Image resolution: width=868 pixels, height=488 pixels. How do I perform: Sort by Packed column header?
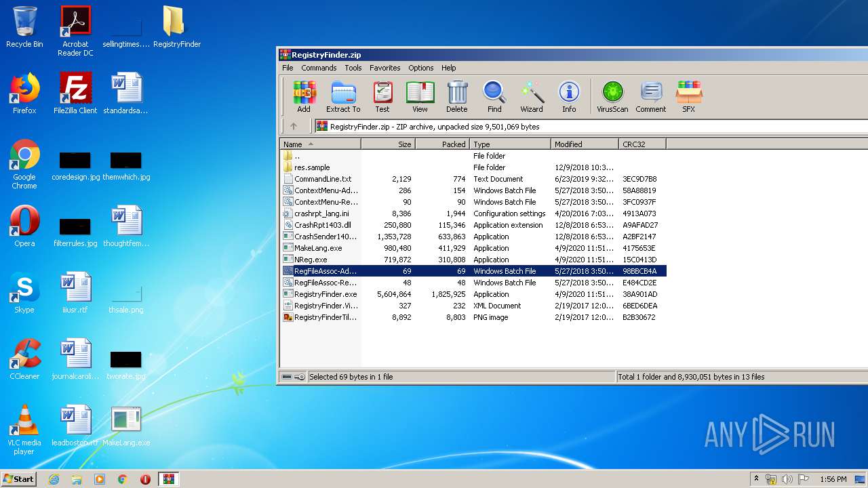pos(442,144)
